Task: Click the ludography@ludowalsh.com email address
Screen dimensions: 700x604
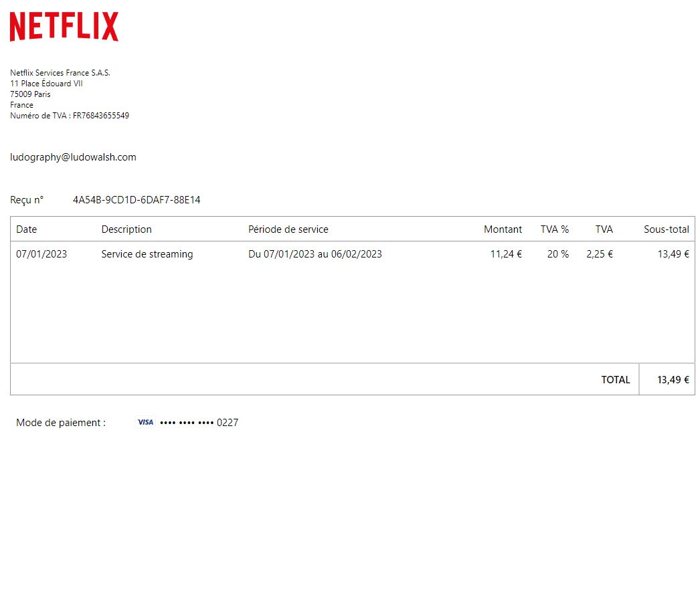Action: 73,157
